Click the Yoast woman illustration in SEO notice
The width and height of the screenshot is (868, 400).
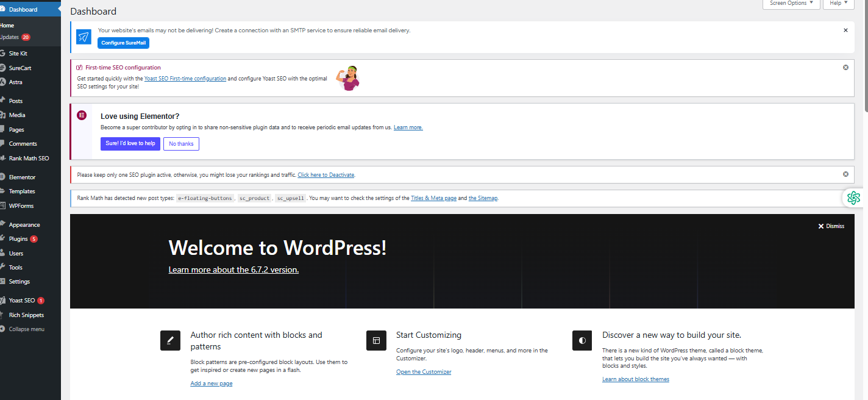point(349,78)
